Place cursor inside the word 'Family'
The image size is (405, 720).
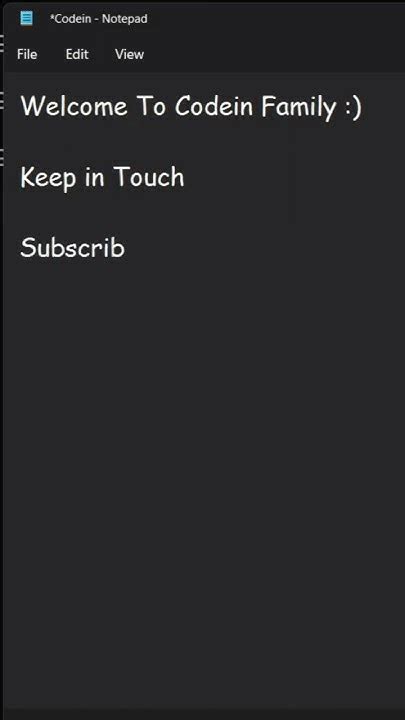[x=299, y=107]
